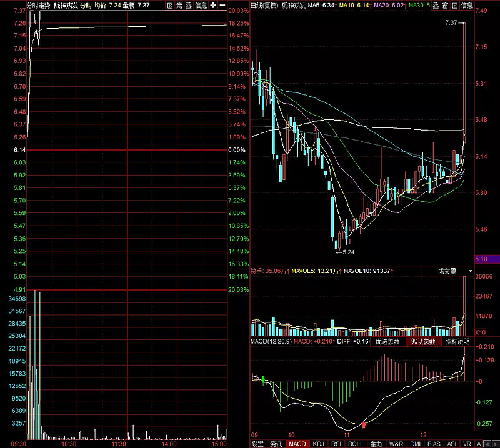Click the 优选参数 button
This screenshot has height=448, width=500.
387,342
